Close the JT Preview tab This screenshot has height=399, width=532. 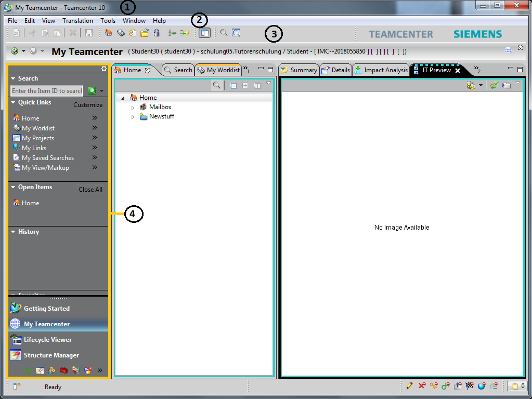pyautogui.click(x=458, y=71)
